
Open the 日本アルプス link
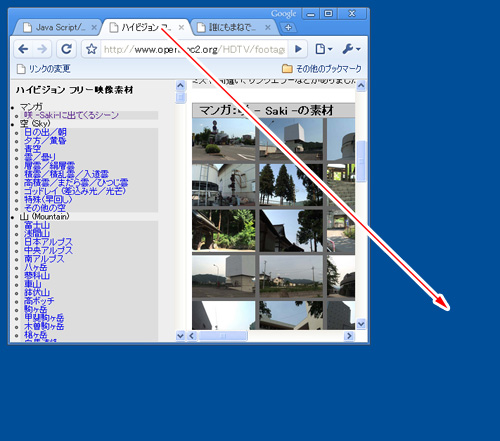coord(48,242)
